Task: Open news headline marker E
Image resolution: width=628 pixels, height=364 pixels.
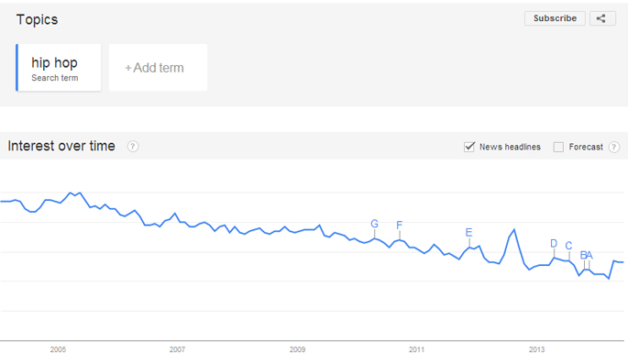Action: coord(469,232)
